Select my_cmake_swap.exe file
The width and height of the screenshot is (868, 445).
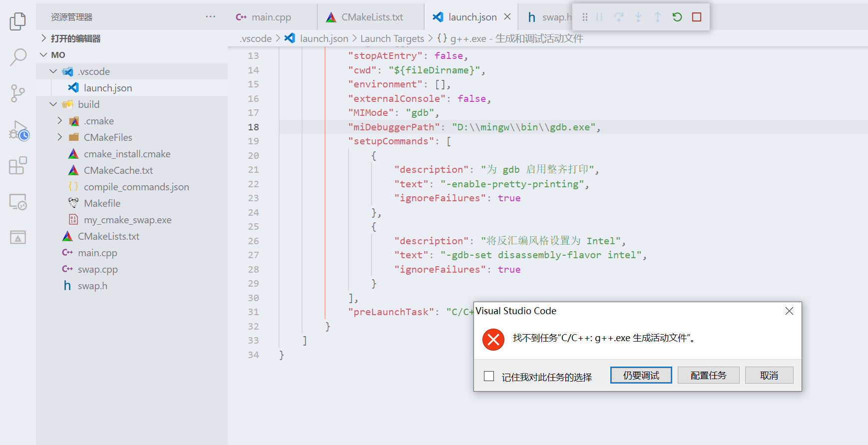point(132,220)
